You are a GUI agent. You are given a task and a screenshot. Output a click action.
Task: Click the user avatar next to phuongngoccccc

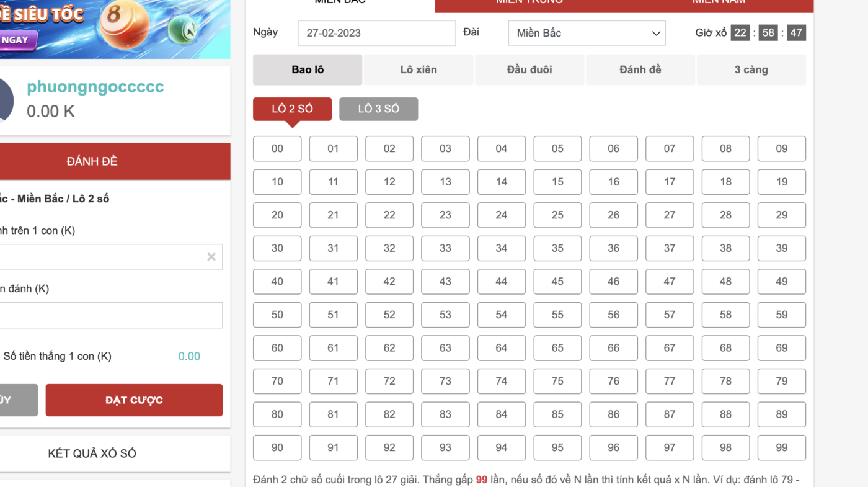pyautogui.click(x=5, y=101)
